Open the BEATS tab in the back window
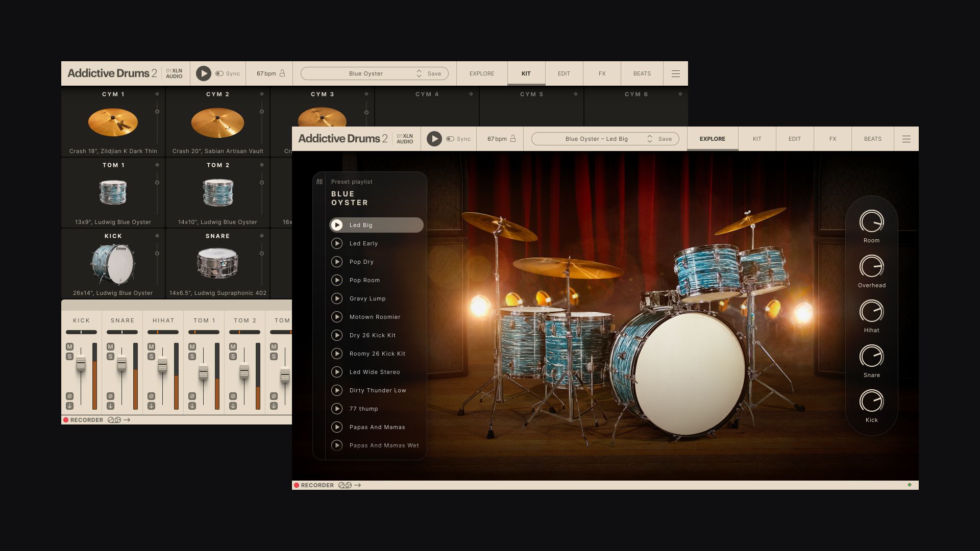 [x=642, y=73]
